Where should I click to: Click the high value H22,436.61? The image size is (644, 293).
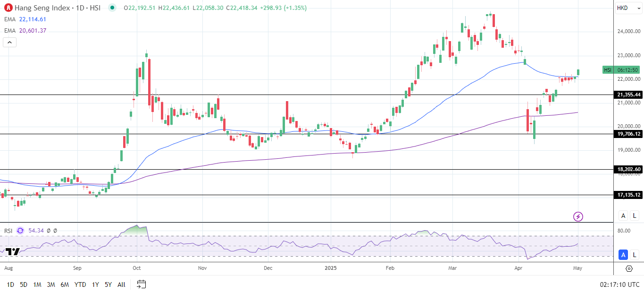pyautogui.click(x=175, y=8)
